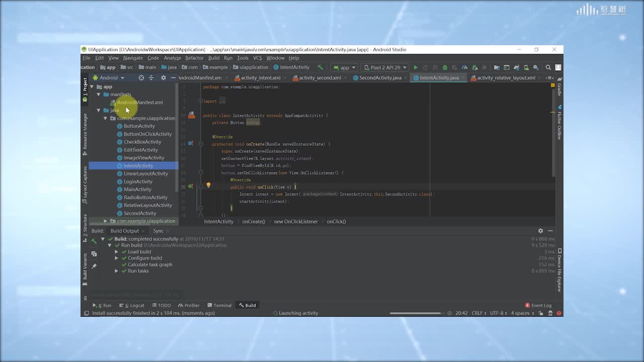Screen dimensions: 644x362
Task: Open the Analyze menu
Action: [x=172, y=58]
